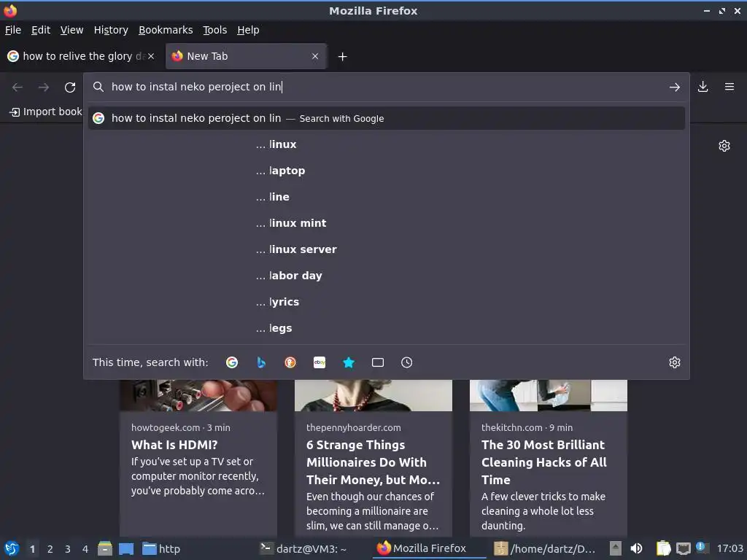Search open tabs with the tabs icon
The height and width of the screenshot is (560, 747).
(378, 362)
